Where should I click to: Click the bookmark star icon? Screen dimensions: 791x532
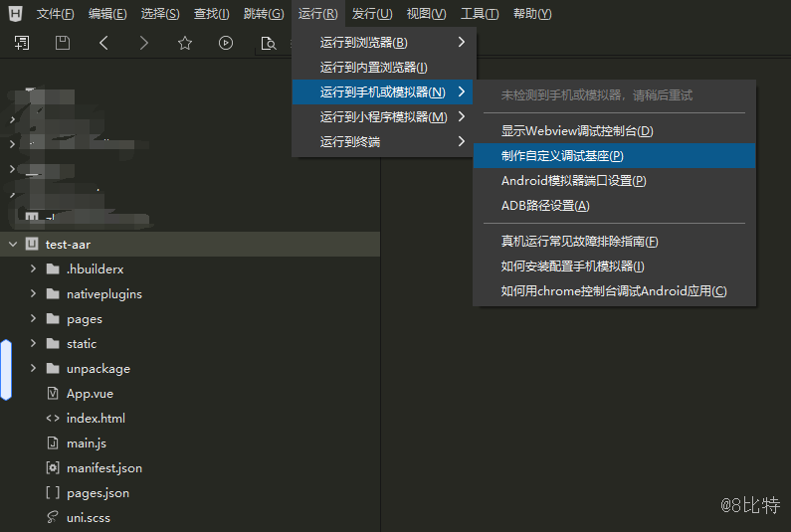coord(185,43)
